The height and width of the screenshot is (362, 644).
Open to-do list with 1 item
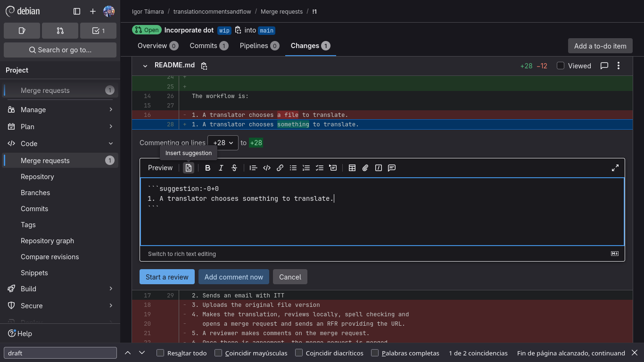point(98,31)
